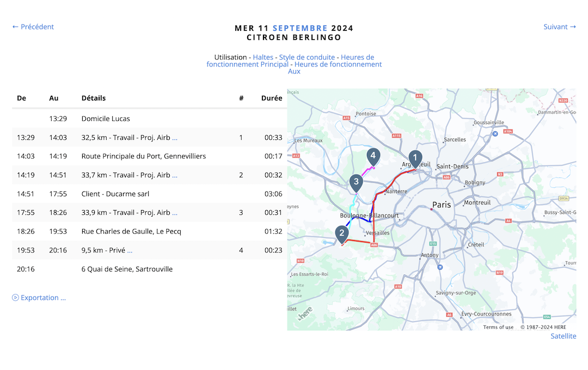This screenshot has height=370, width=588.
Task: Expand details of the 9,5 km Privé trip
Action: [x=130, y=251]
